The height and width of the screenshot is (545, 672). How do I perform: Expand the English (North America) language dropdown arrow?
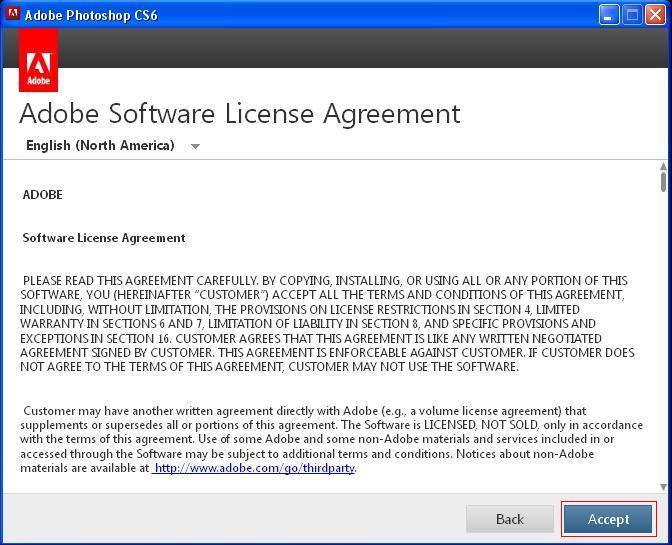pyautogui.click(x=195, y=147)
